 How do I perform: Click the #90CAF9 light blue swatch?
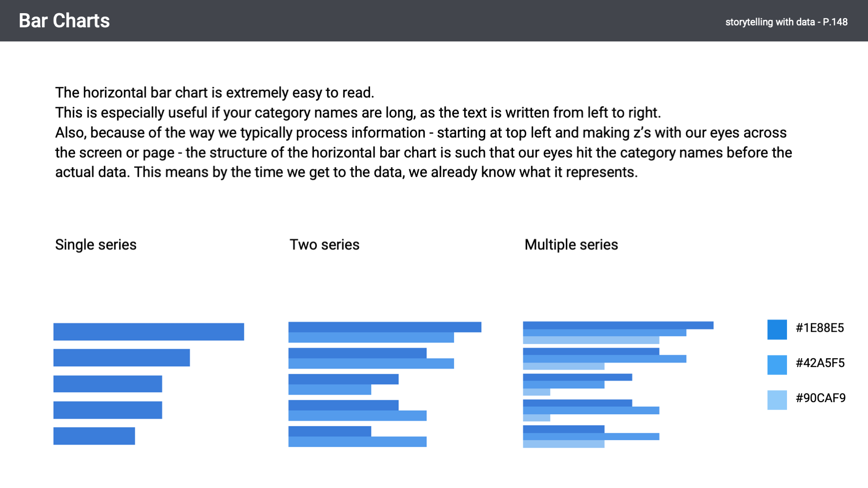pos(777,400)
